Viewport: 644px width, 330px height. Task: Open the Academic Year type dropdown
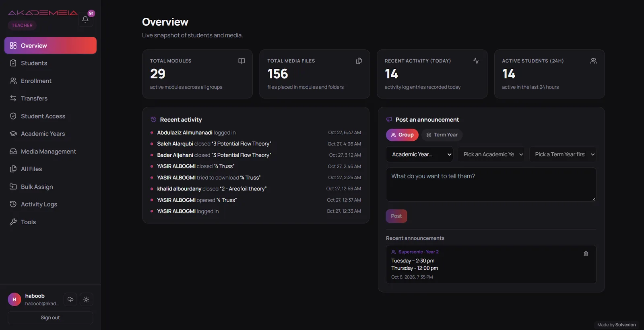[x=419, y=154]
